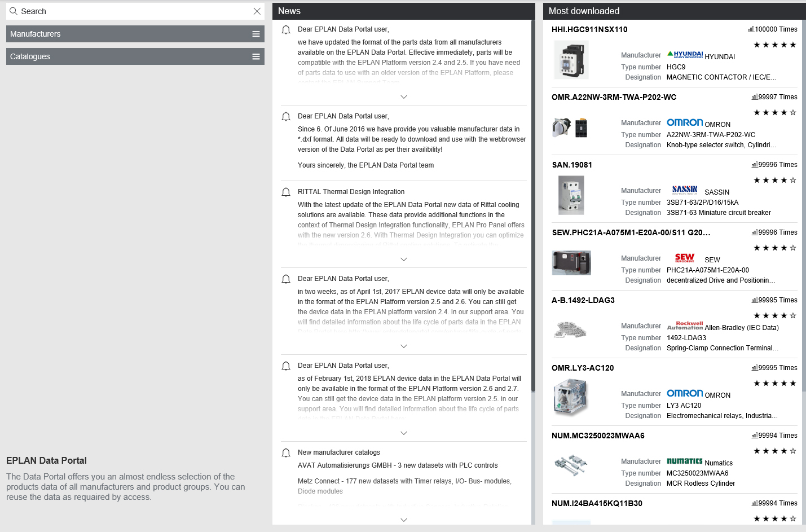Expand the April 1st 2017 device data news
Image resolution: width=806 pixels, height=532 pixels.
pyautogui.click(x=404, y=346)
